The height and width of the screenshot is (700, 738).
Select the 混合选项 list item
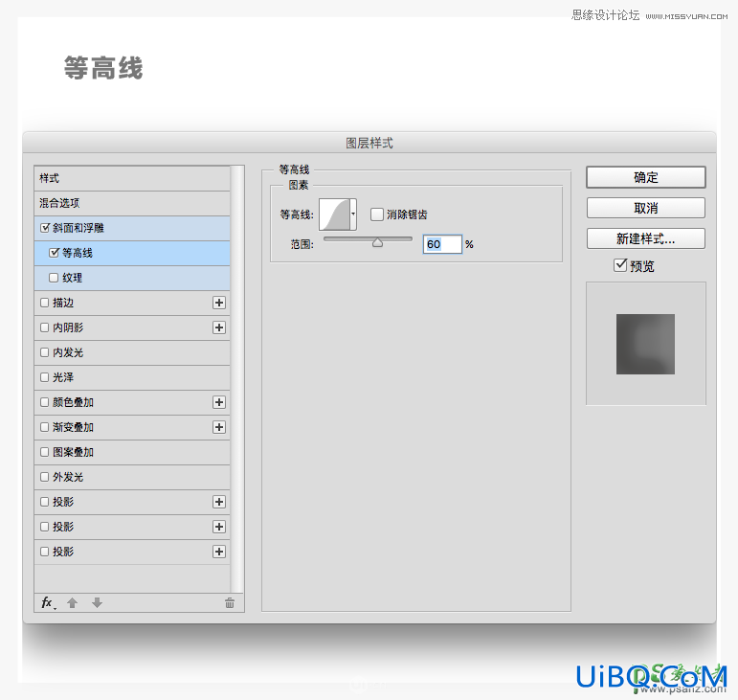[132, 203]
